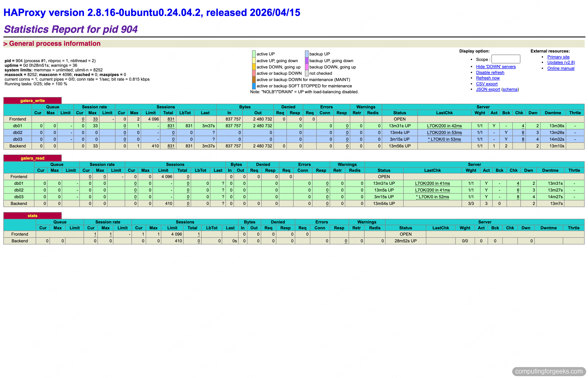This screenshot has height=378, width=588.
Task: Open the JSON schema link
Action: (510, 89)
